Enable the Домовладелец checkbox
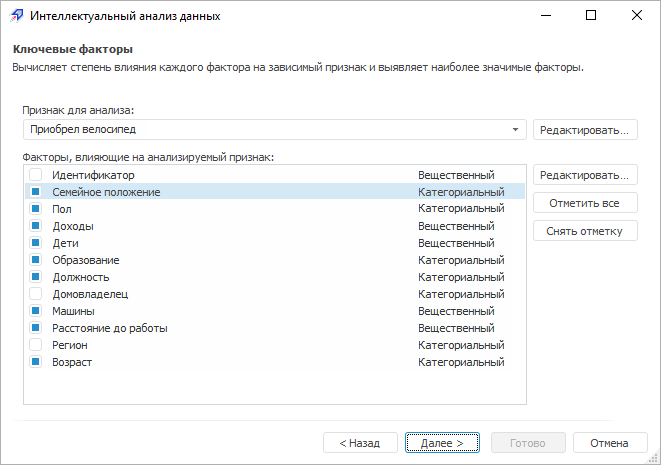The image size is (661, 465). click(x=35, y=294)
